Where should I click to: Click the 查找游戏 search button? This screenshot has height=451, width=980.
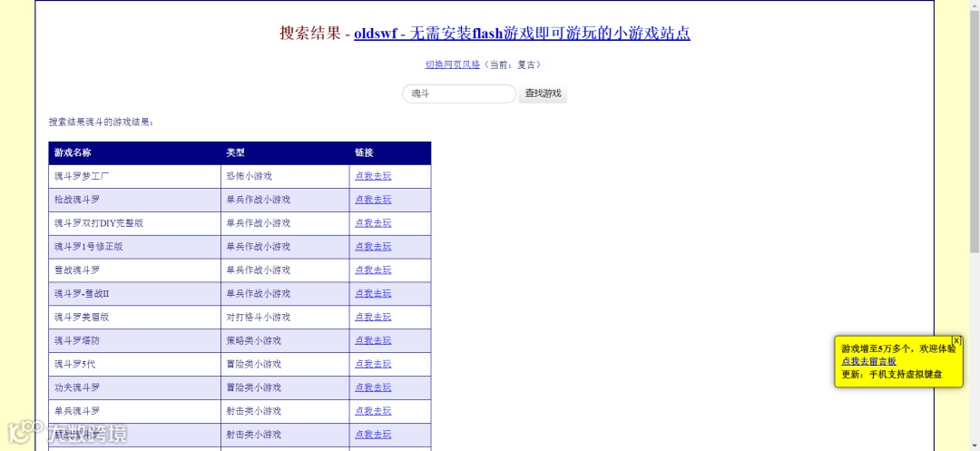point(543,93)
